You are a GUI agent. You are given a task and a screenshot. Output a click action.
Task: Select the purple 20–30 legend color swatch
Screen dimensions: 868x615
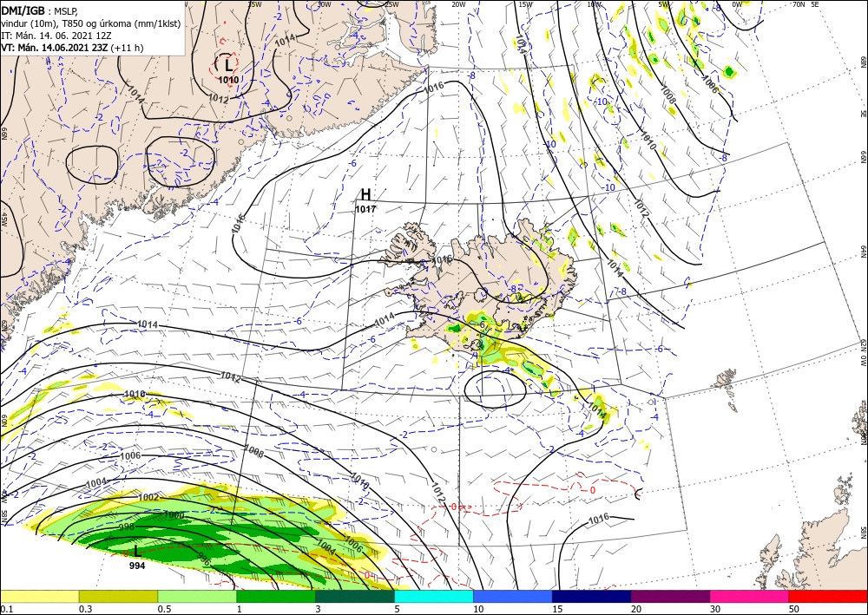pyautogui.click(x=670, y=596)
